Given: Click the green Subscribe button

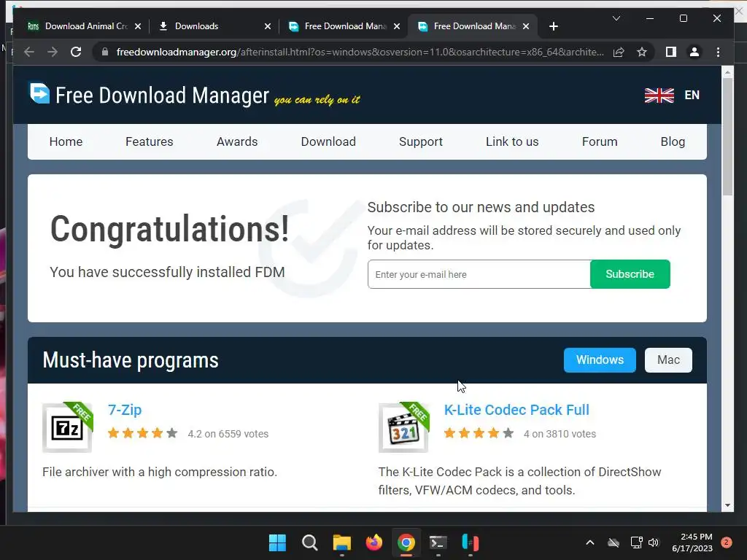Looking at the screenshot, I should tap(630, 274).
